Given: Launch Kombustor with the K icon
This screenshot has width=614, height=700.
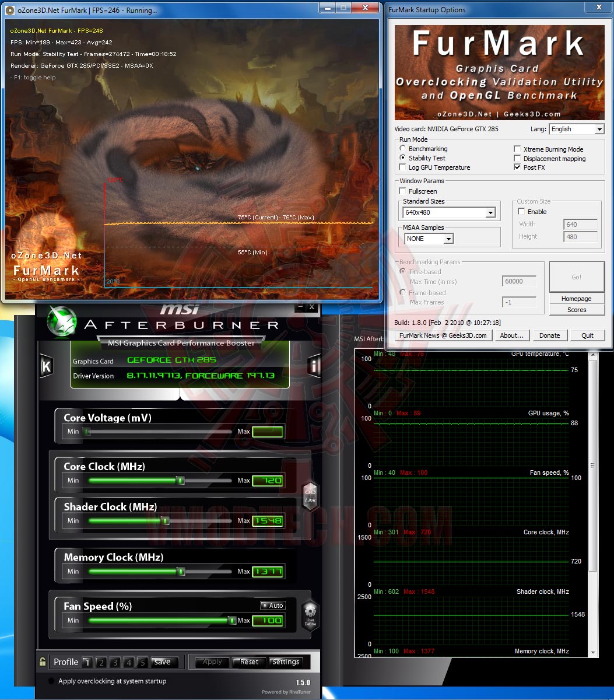Looking at the screenshot, I should 46,366.
